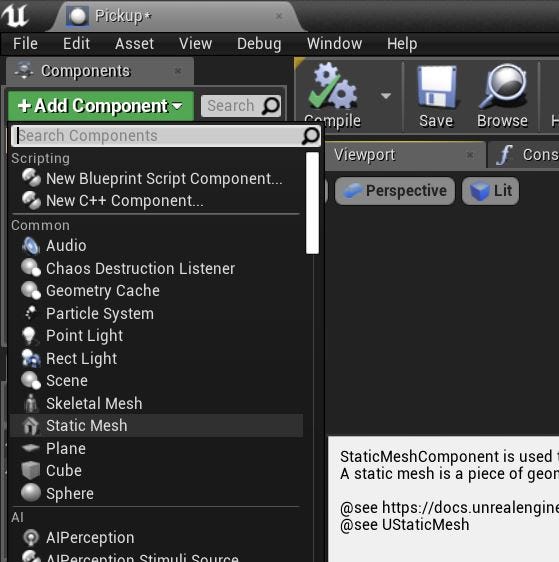Click the Compile gears icon

pos(333,86)
